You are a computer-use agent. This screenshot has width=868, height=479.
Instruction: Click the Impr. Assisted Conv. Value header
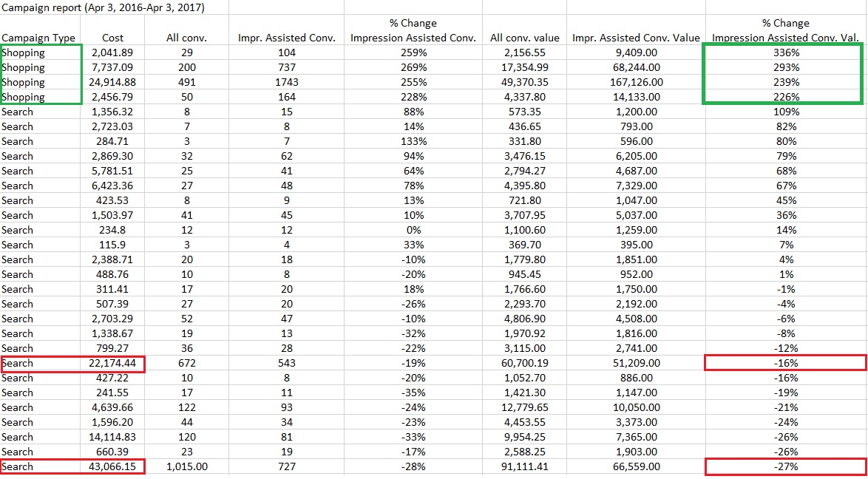tap(636, 38)
